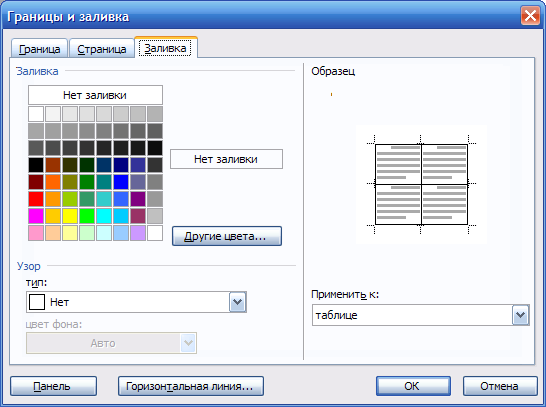Open the Применить к dropdown arrow

coord(521,315)
